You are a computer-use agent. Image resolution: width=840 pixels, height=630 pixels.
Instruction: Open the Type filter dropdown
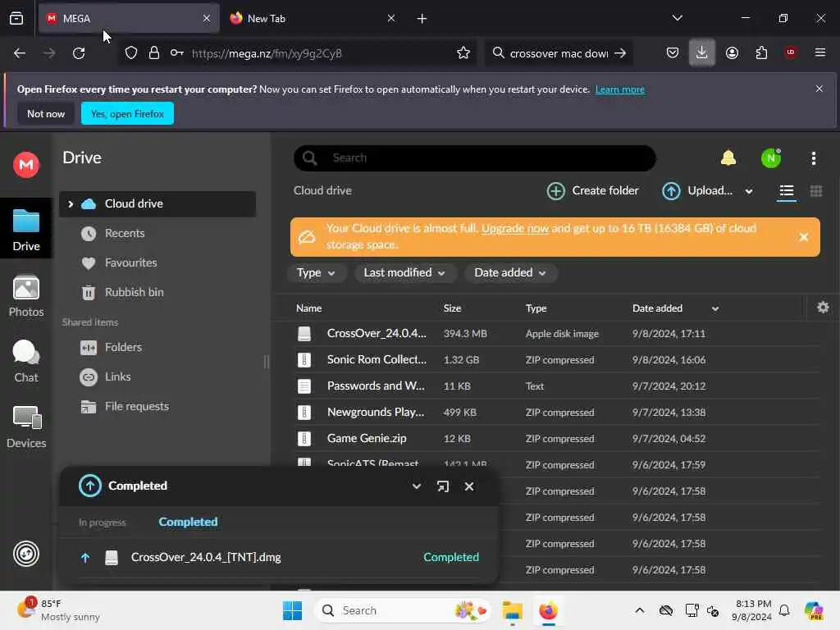click(x=316, y=272)
